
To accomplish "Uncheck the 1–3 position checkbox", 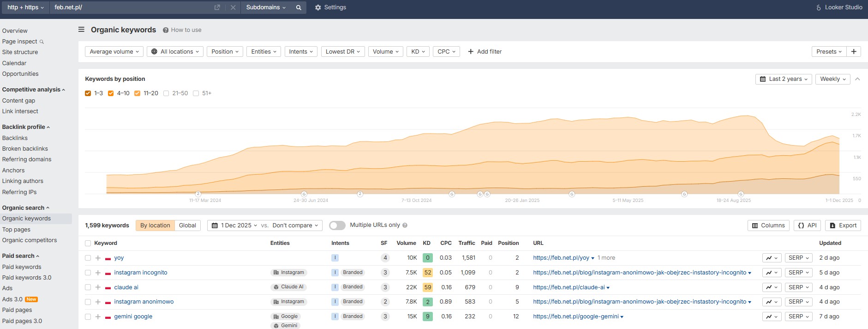I will coord(88,93).
